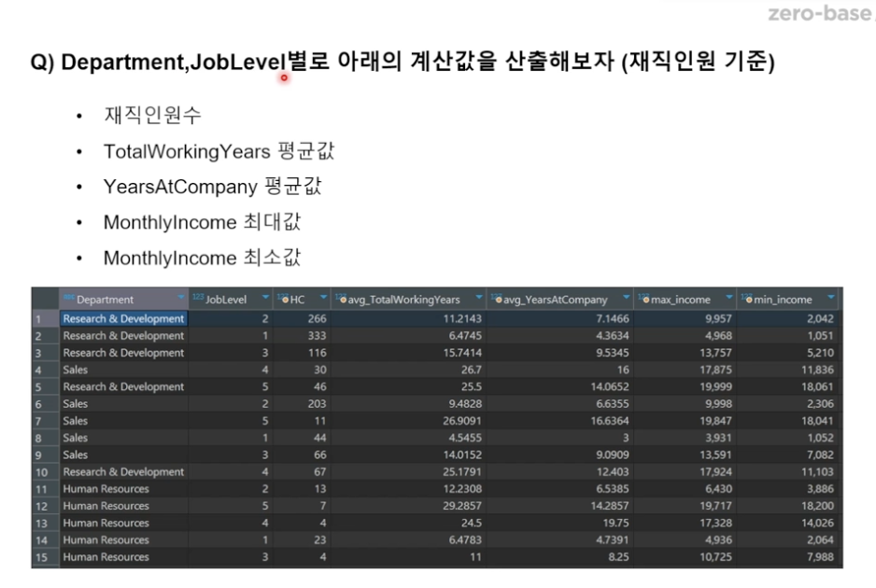876x588 pixels.
Task: Click the type icon beside max_income
Action: (x=643, y=298)
